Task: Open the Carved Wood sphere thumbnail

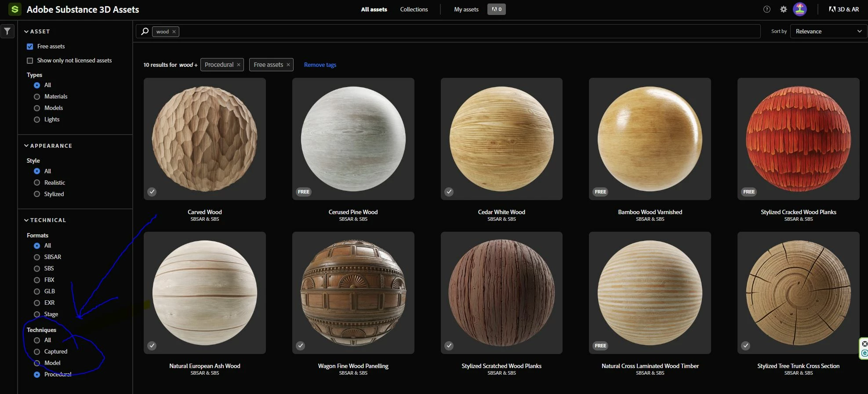Action: 205,139
